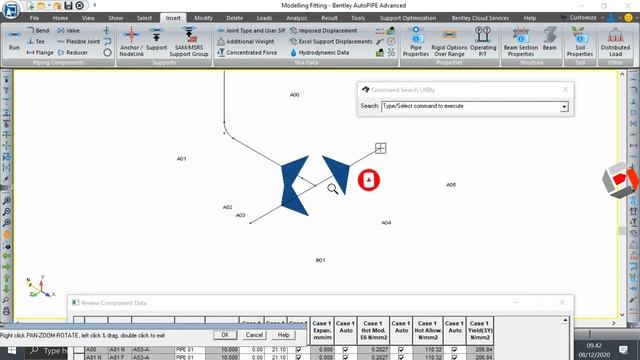Click the taskbar clock
This screenshot has height=360, width=640.
(594, 350)
